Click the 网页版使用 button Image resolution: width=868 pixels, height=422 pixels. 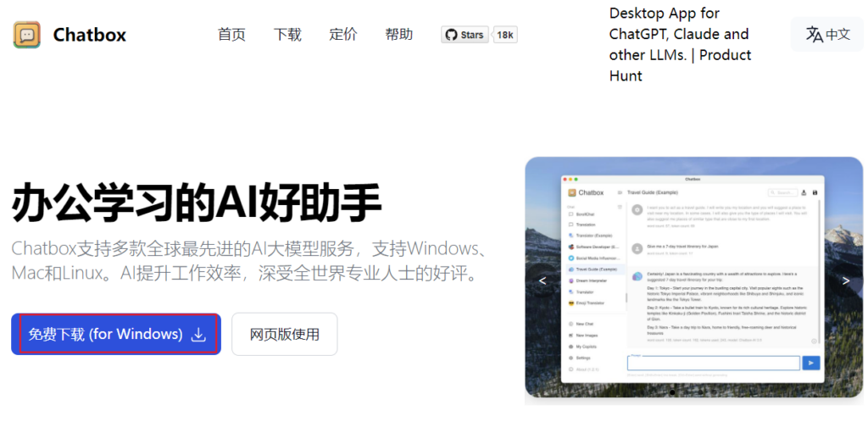[285, 334]
